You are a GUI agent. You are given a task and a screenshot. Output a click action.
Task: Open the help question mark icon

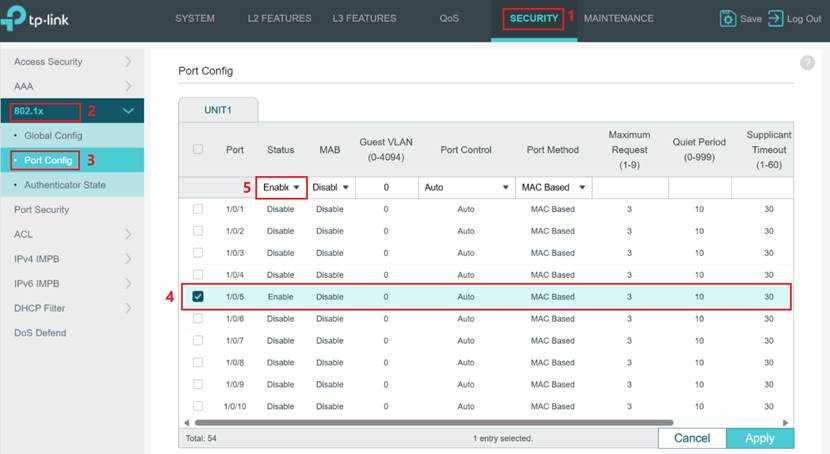[807, 63]
